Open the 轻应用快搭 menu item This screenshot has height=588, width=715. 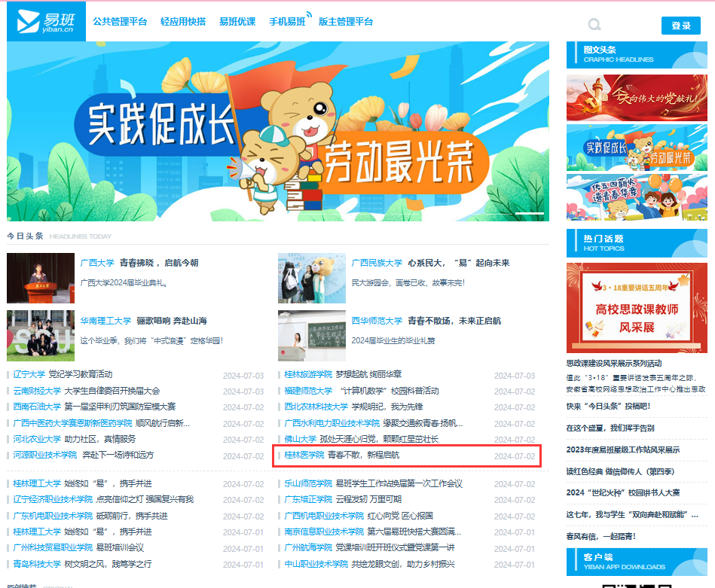click(182, 22)
